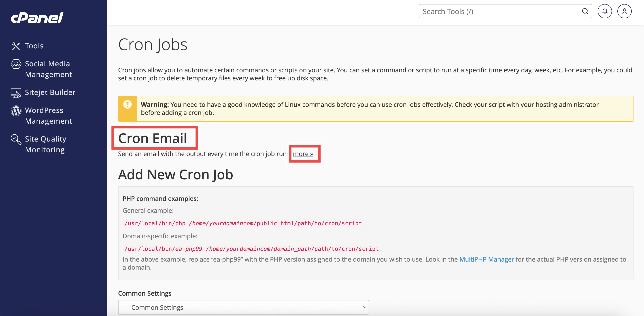Open the MultiPHP Manager link
Image resolution: width=644 pixels, height=316 pixels.
(487, 259)
